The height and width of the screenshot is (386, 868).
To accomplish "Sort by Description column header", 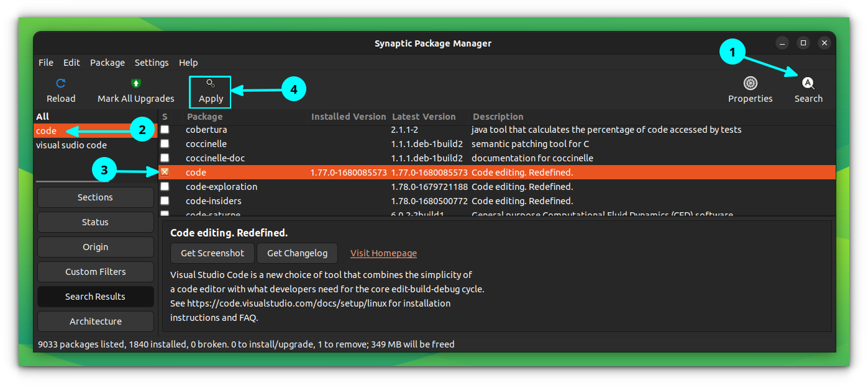I will coord(498,117).
